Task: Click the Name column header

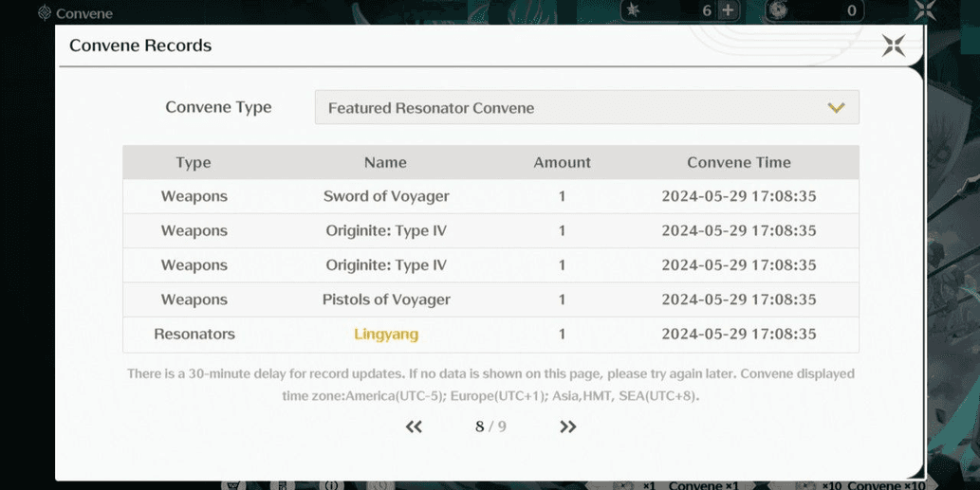Action: (385, 162)
